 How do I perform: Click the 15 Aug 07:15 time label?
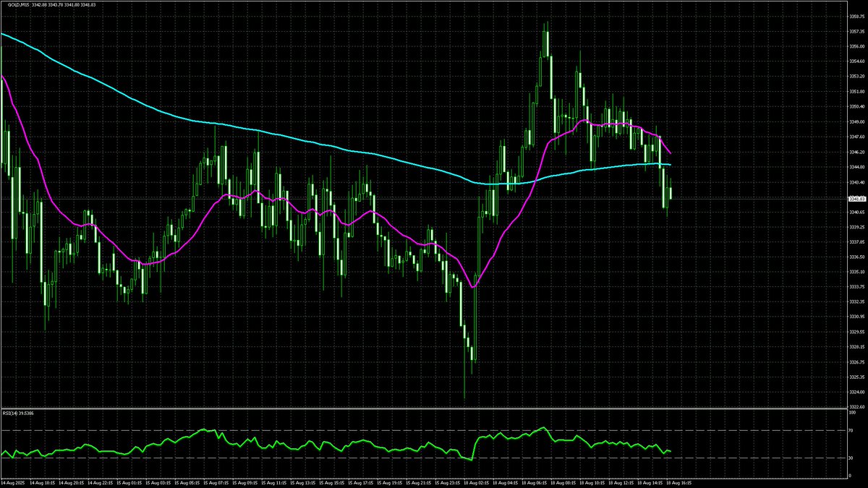(x=218, y=482)
